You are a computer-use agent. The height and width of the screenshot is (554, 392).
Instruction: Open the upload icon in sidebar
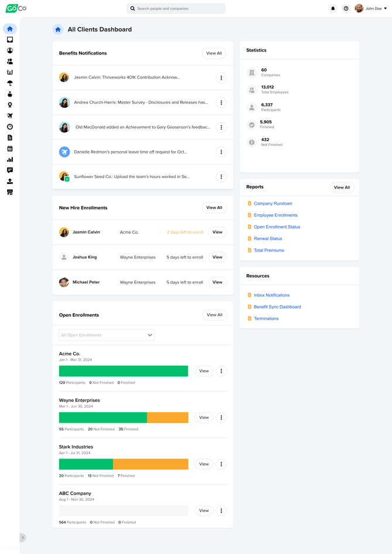click(x=10, y=181)
